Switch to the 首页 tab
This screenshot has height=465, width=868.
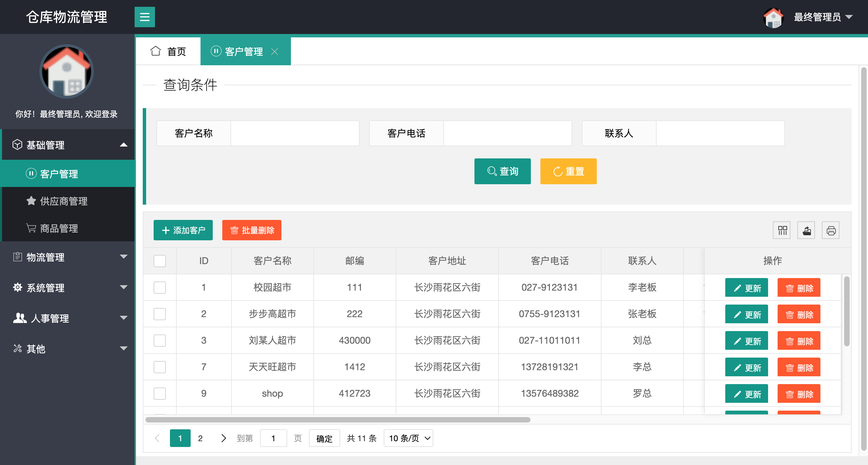(x=168, y=51)
